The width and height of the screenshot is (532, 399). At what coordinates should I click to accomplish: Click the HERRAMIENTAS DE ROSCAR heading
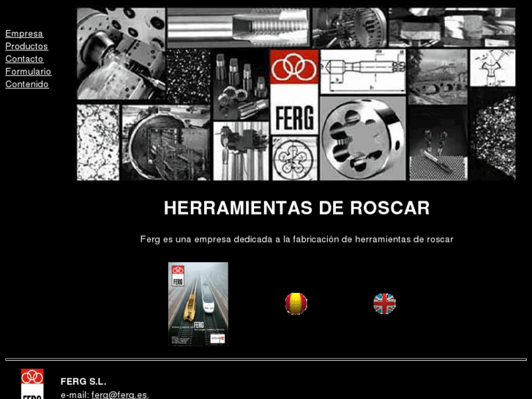297,208
